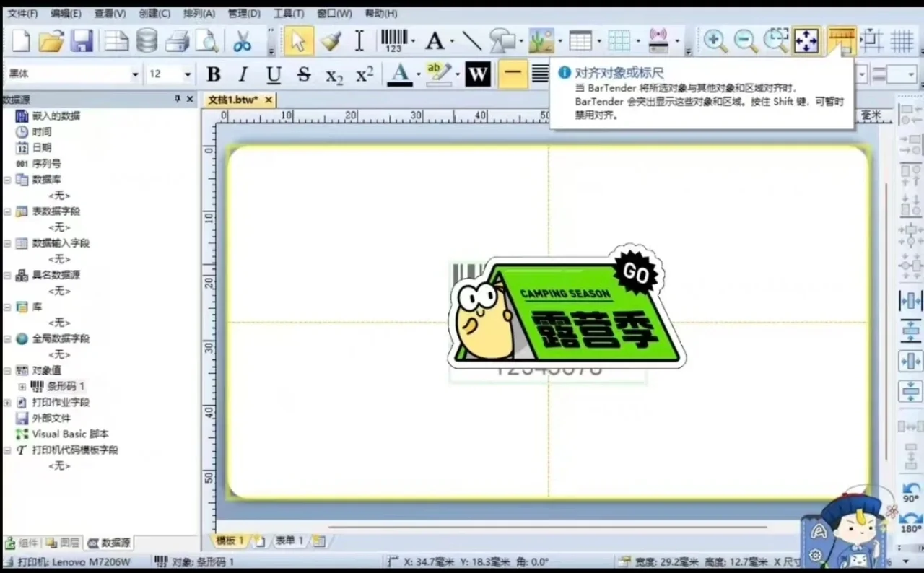Select 外部文件 data source item
Screen dimensions: 924x573
tap(51, 419)
